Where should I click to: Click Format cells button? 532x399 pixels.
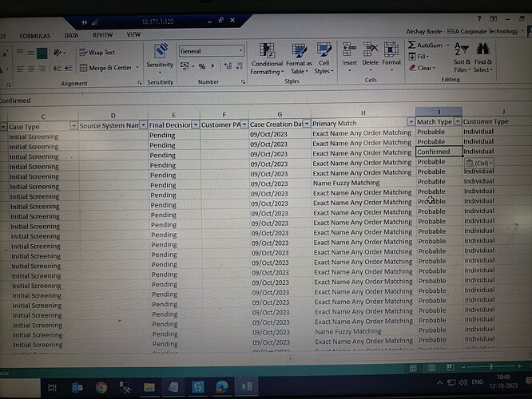tap(391, 57)
